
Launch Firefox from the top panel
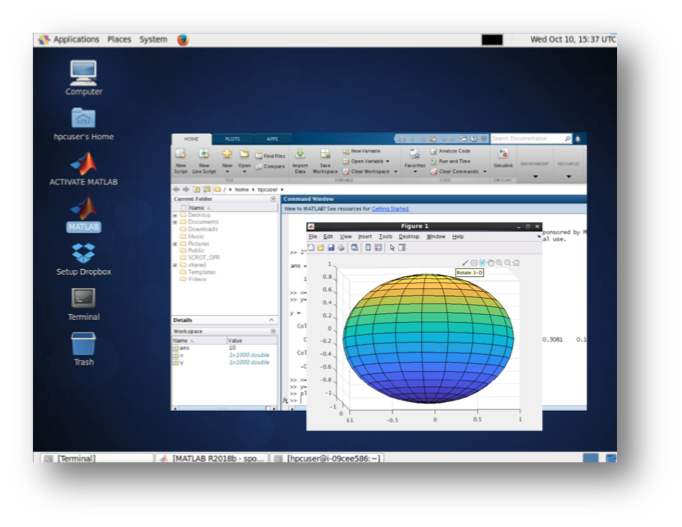183,40
